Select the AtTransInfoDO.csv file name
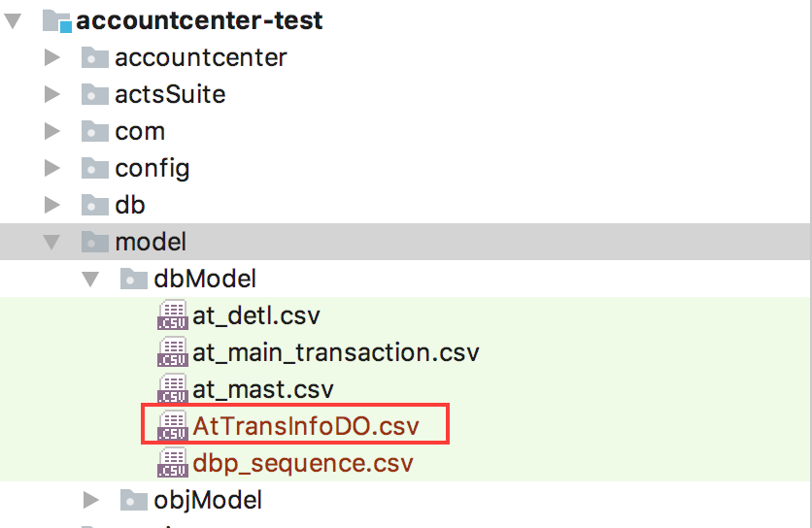This screenshot has width=812, height=528. (306, 426)
